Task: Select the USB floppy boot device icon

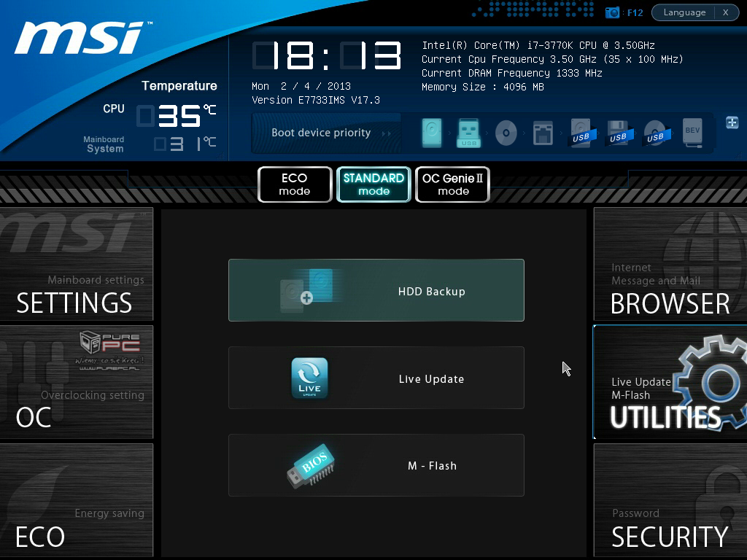Action: coord(619,133)
